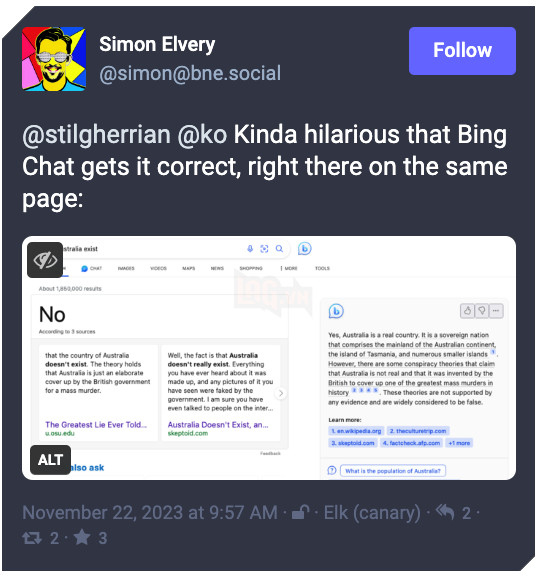Click the microphone voice search icon
Image resolution: width=546 pixels, height=586 pixels.
click(x=250, y=249)
